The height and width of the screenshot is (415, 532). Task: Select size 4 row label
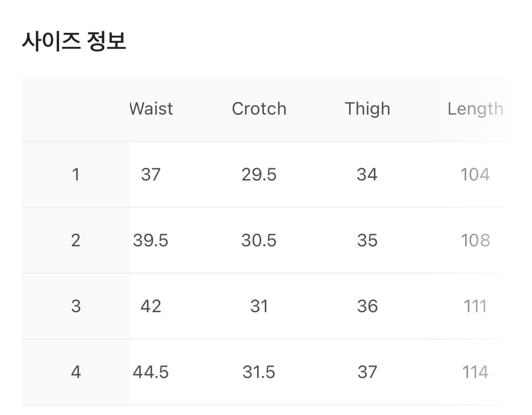(x=76, y=372)
